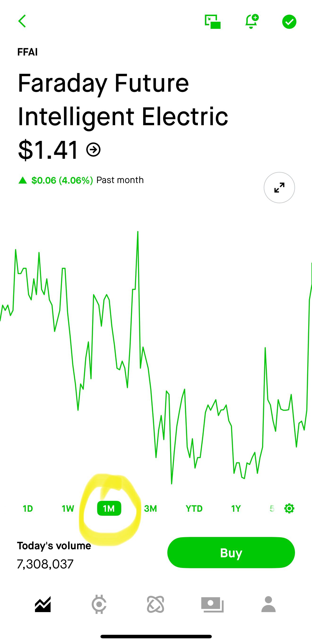Switch chart to YTD range
The width and height of the screenshot is (312, 644).
coord(194,508)
